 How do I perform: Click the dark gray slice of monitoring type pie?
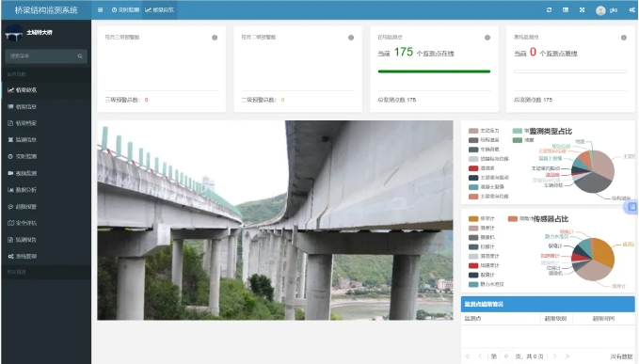pos(593,183)
